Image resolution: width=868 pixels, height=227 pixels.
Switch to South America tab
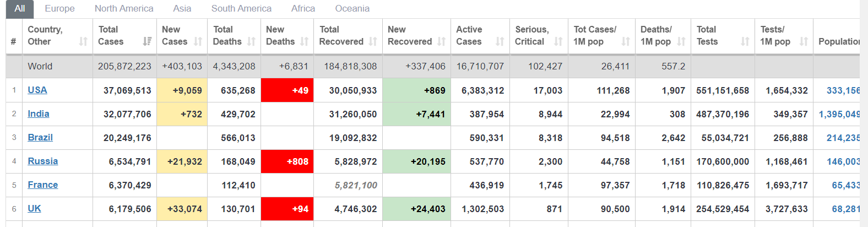(x=241, y=9)
